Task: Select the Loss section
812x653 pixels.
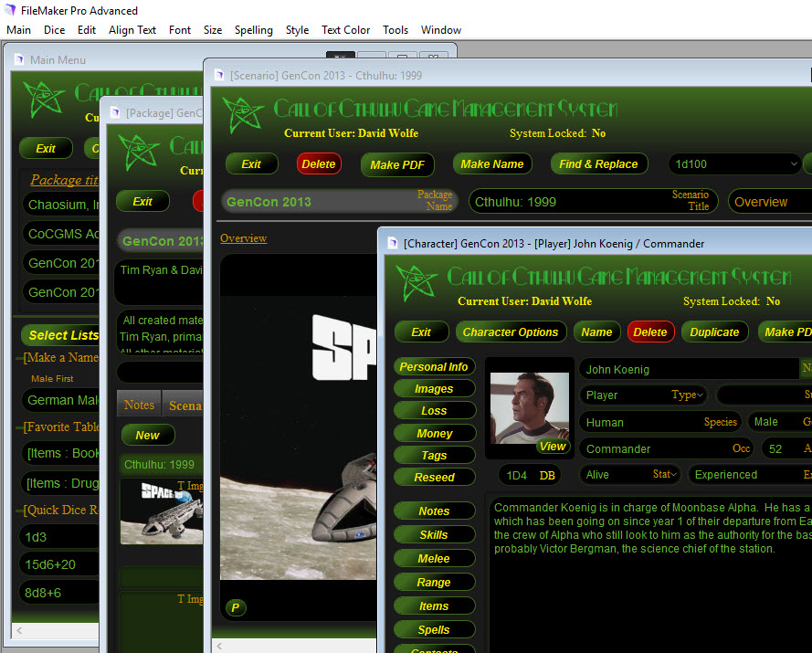Action: coord(434,411)
